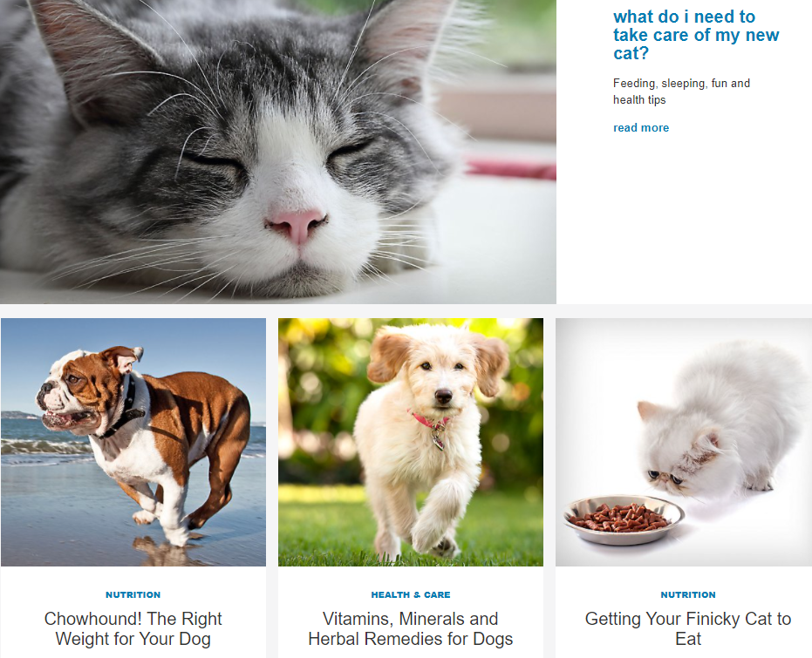
Task: Select the HEALTH & CARE category label
Action: [411, 595]
